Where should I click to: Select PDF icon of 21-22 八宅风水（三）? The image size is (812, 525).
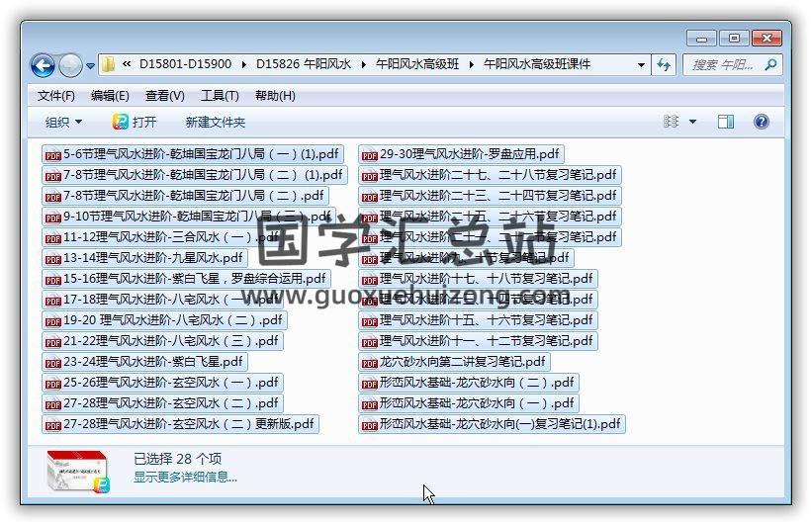point(52,342)
